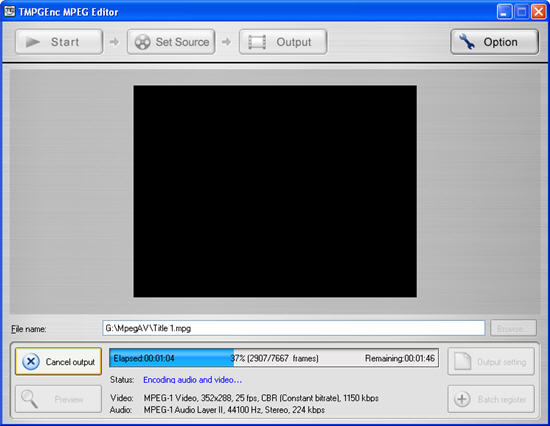This screenshot has width=550, height=426.
Task: Click the File name input field
Action: point(294,328)
